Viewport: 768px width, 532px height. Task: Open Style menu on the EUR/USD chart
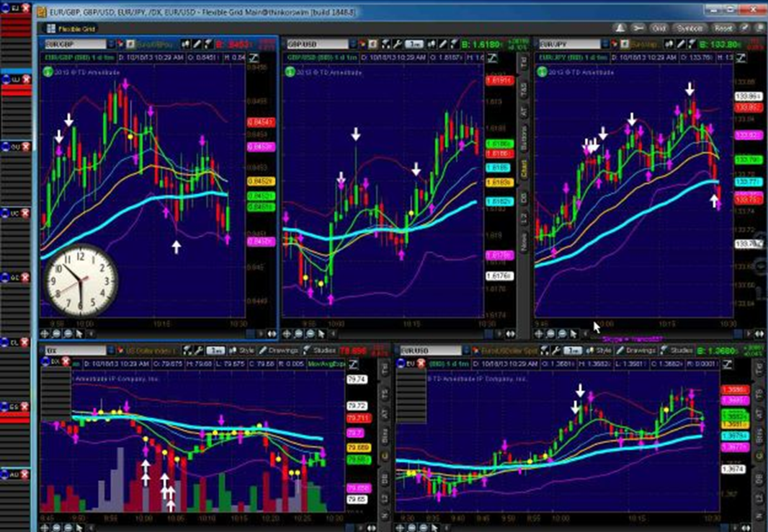click(599, 350)
